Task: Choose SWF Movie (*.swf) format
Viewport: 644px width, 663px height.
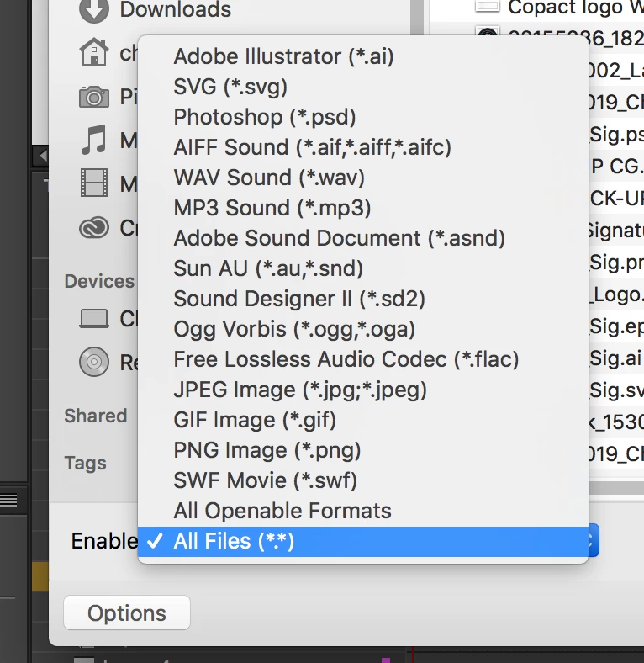Action: [x=363, y=480]
